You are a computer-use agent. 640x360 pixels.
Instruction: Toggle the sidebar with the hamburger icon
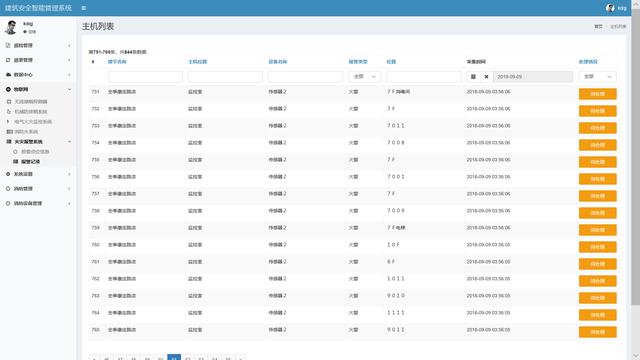(84, 8)
